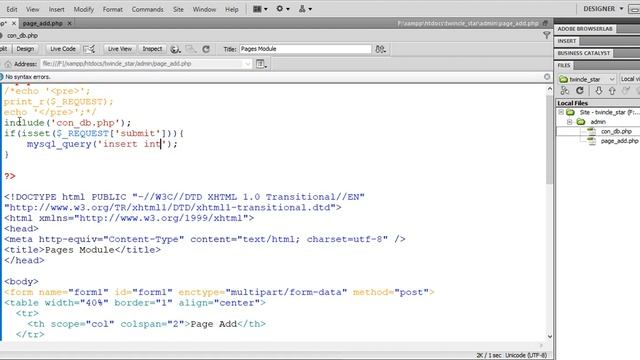Click the Address URL field
The width and height of the screenshot is (640, 360).
143,64
